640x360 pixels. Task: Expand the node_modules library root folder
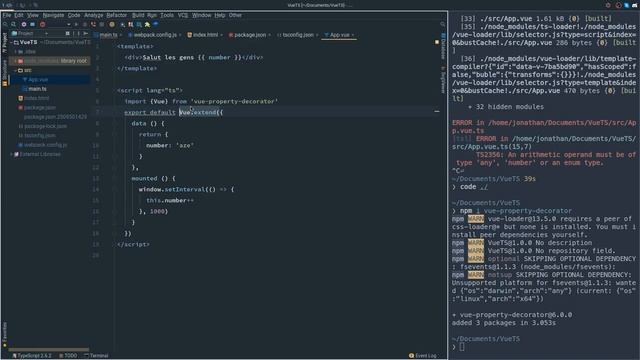[x=16, y=61]
